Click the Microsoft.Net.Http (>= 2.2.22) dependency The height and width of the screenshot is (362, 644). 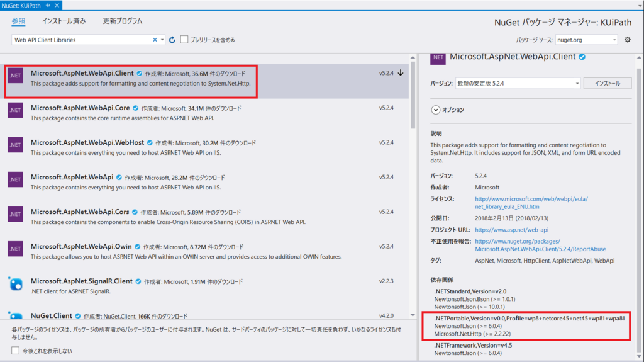click(472, 334)
